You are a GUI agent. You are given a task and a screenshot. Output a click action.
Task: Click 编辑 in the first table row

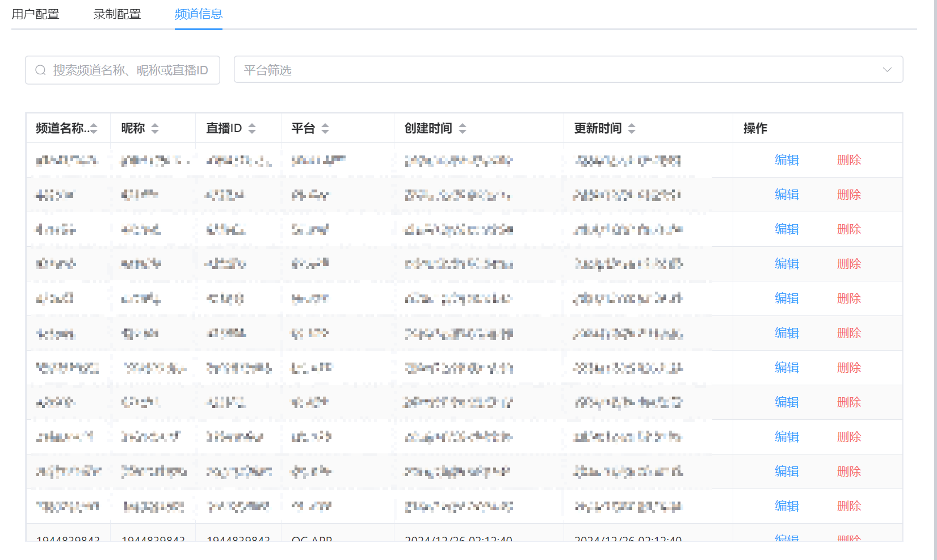(787, 160)
